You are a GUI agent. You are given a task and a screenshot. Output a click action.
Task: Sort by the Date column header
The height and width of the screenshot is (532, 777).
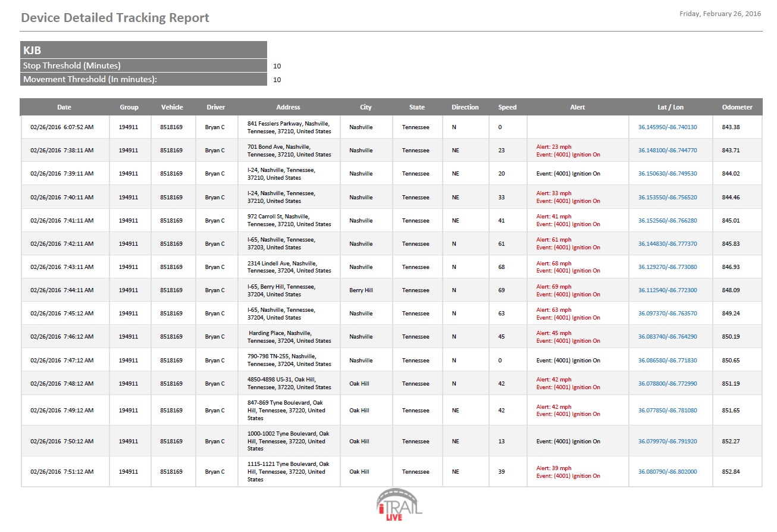click(64, 107)
